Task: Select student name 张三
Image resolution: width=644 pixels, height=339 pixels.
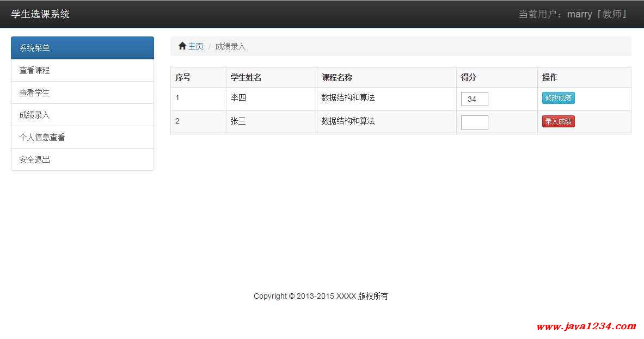Action: pyautogui.click(x=238, y=121)
